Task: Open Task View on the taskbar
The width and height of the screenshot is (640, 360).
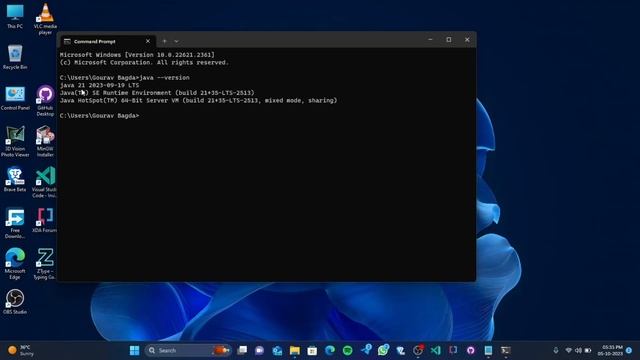Action: (x=242, y=350)
